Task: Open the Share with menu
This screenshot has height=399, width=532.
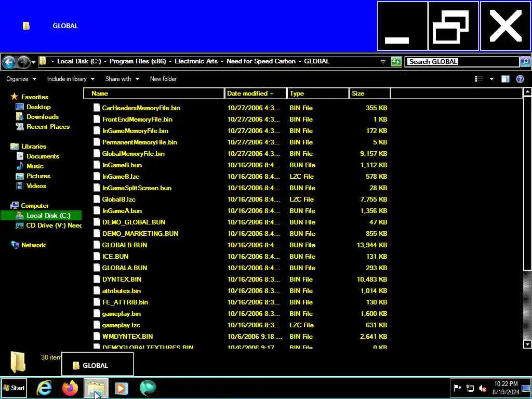Action: (122, 79)
